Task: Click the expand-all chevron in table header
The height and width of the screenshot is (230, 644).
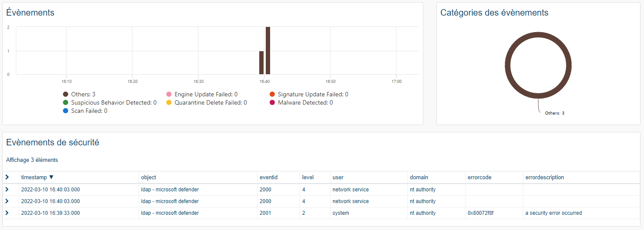Action: [x=7, y=177]
